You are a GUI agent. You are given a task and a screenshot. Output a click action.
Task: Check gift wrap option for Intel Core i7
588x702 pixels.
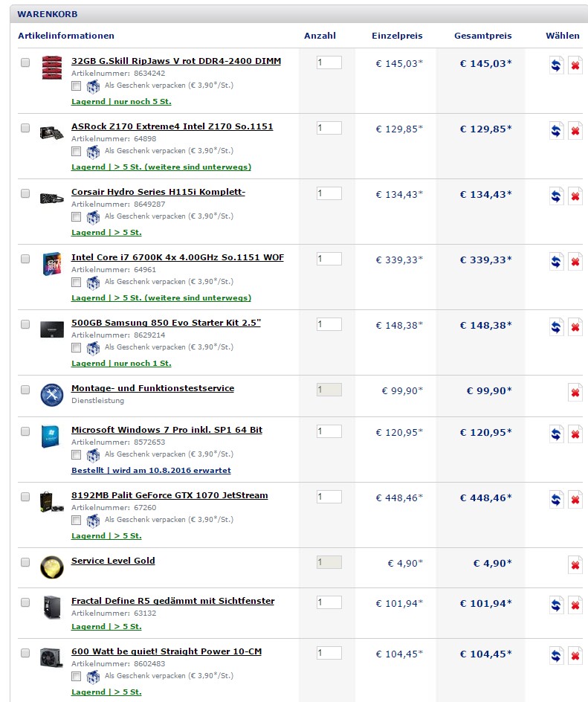77,282
